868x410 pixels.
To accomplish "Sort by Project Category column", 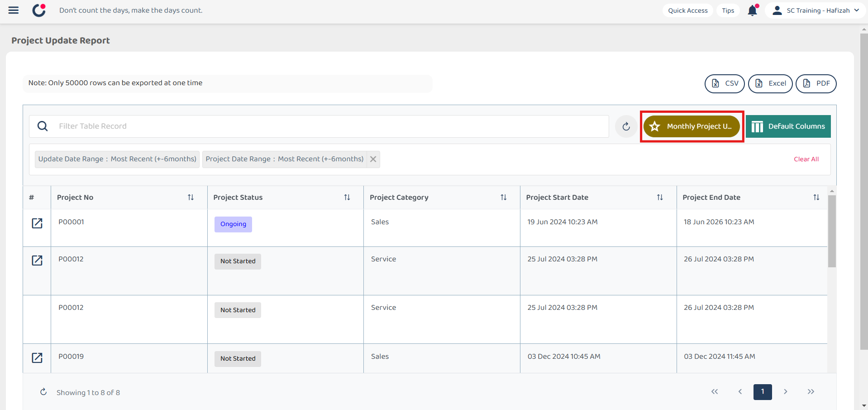I will 504,198.
